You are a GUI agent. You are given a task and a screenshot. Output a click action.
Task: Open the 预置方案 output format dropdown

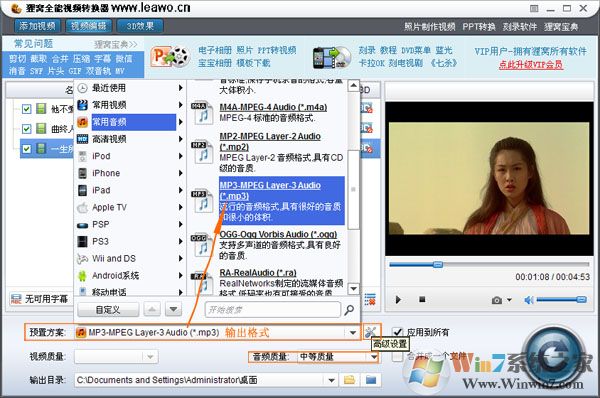[353, 333]
